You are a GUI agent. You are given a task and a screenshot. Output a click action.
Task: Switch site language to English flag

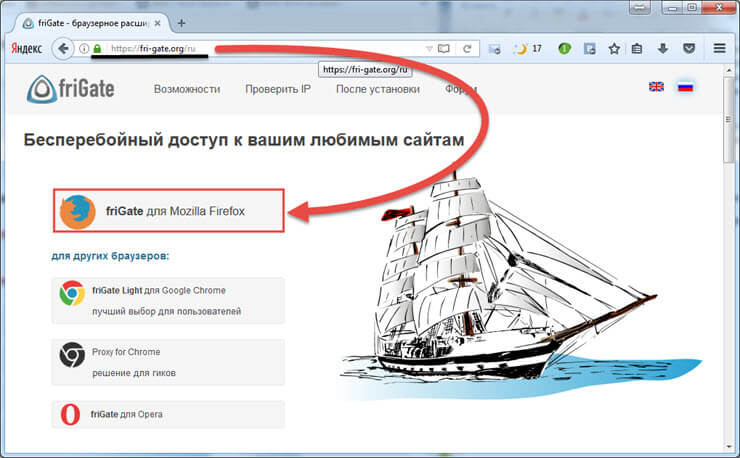coord(656,86)
